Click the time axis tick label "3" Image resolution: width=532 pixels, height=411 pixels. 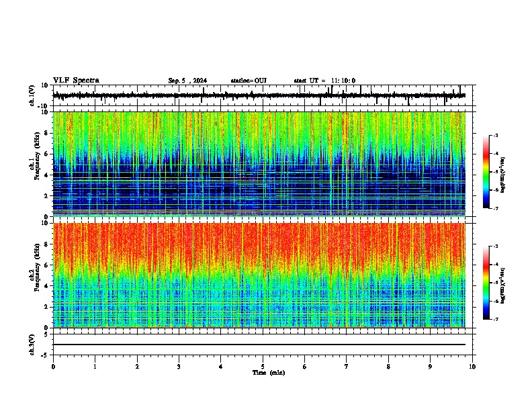tap(179, 367)
